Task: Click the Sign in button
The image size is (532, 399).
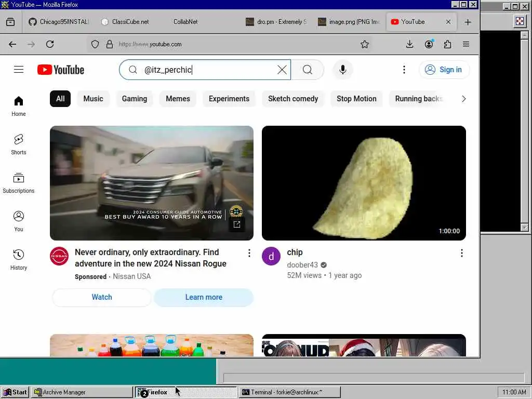Action: 445,70
